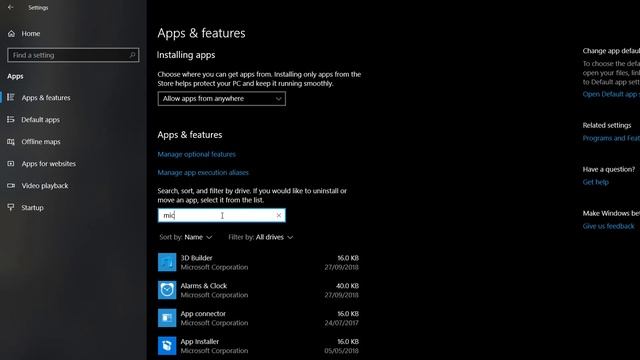Click the Apps for websites sidebar icon
Image resolution: width=640 pixels, height=360 pixels.
11,163
